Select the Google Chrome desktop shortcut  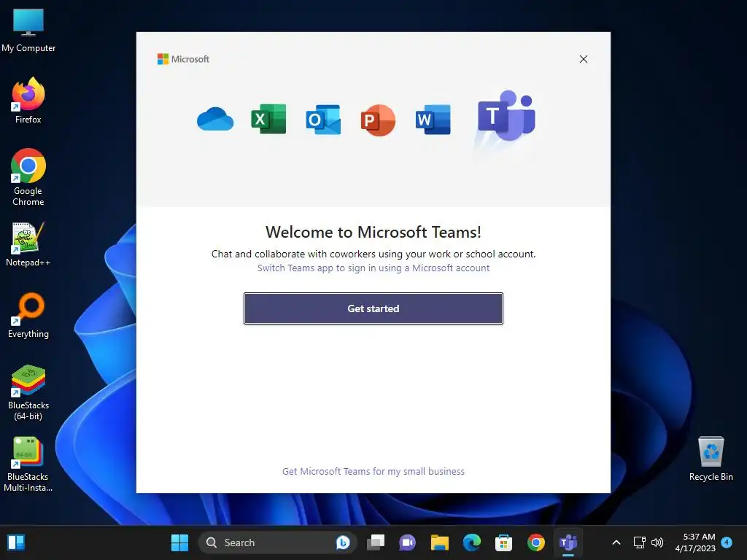(x=28, y=177)
